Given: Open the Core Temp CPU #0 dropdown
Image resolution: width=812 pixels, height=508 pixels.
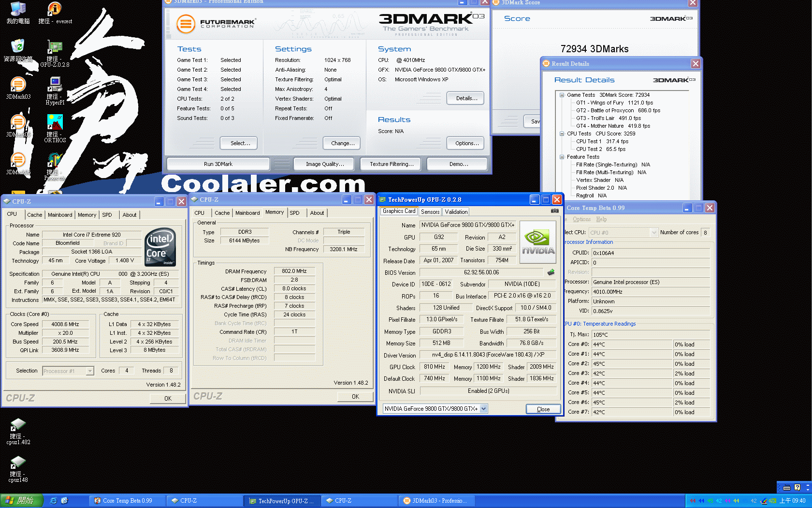Looking at the screenshot, I should (654, 233).
